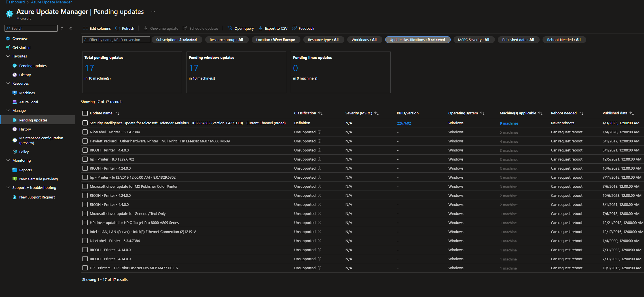Click the Refresh icon in toolbar

118,28
